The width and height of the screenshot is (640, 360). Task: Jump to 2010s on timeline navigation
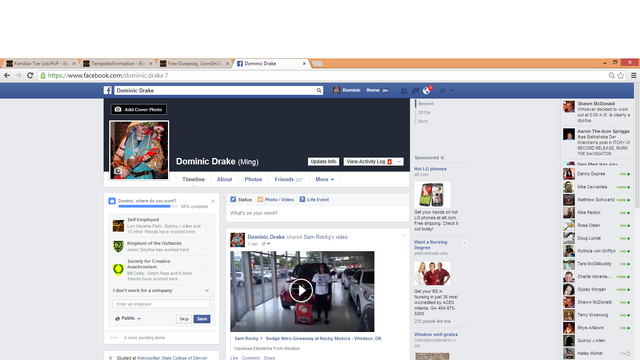tap(424, 112)
